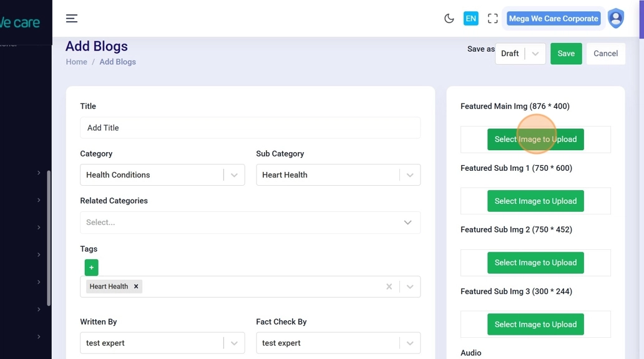This screenshot has width=644, height=359.
Task: Select image for Featured Sub Img 3
Action: pos(535,325)
